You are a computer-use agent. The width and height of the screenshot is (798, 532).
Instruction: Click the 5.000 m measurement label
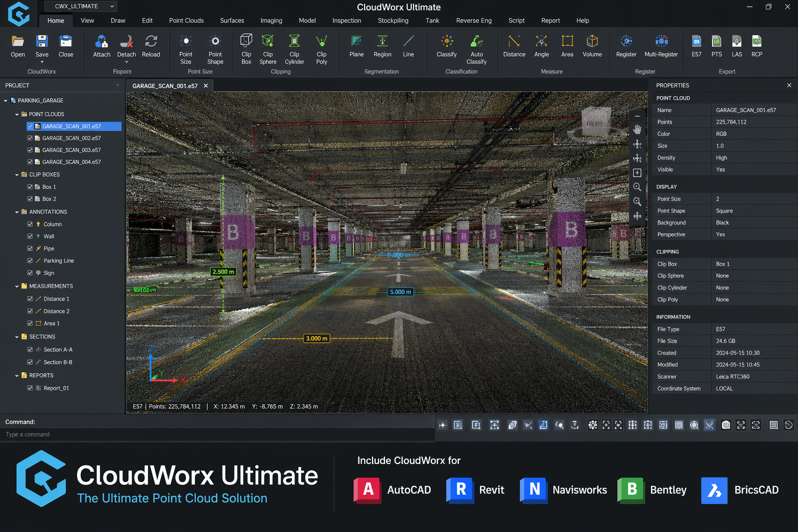point(401,292)
